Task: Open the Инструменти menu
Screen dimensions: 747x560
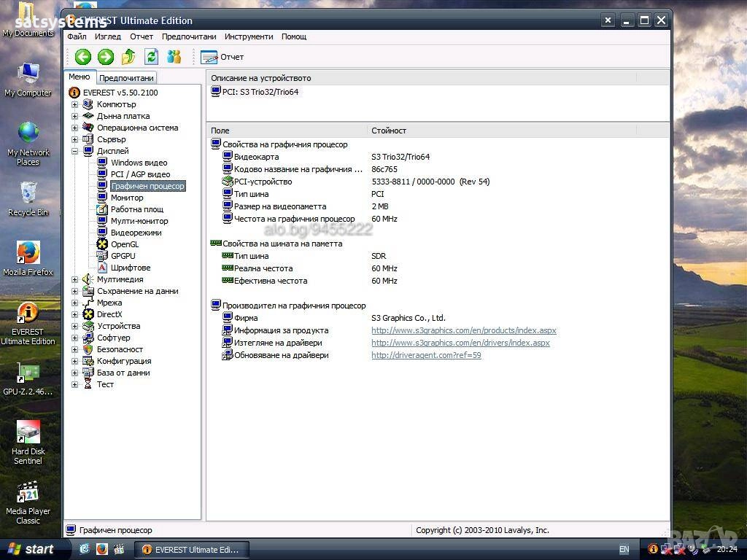Action: click(249, 36)
